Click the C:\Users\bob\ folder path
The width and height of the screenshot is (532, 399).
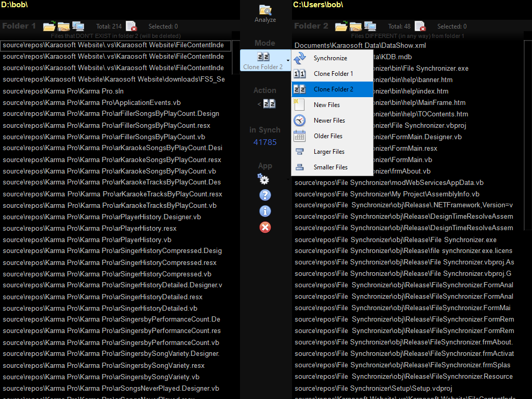click(318, 5)
